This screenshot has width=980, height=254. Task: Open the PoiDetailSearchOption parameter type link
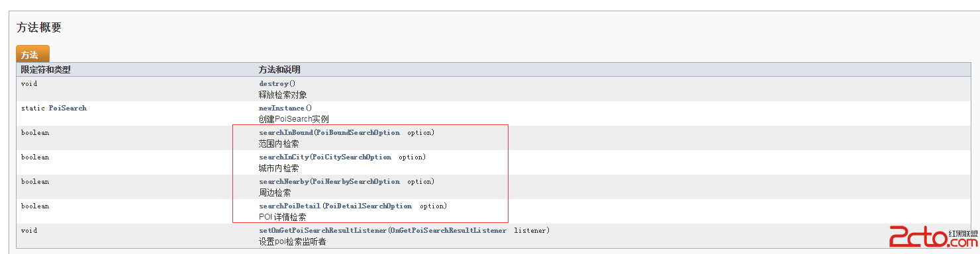pos(367,206)
